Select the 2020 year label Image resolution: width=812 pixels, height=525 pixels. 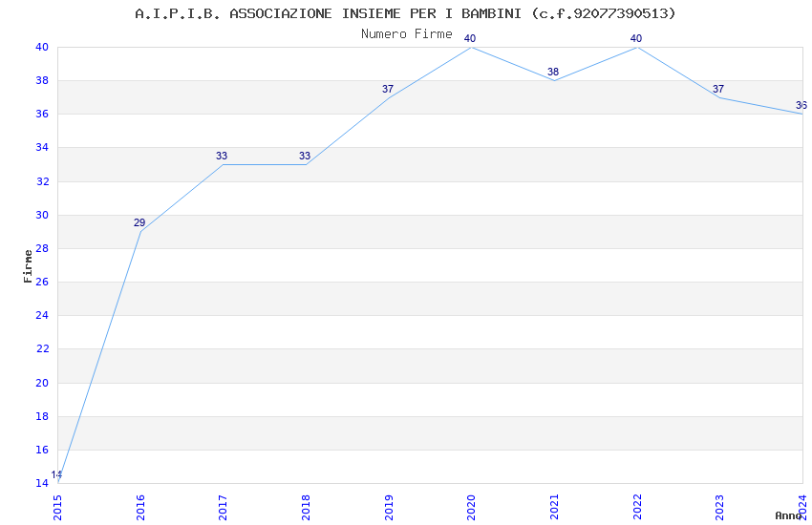471,508
